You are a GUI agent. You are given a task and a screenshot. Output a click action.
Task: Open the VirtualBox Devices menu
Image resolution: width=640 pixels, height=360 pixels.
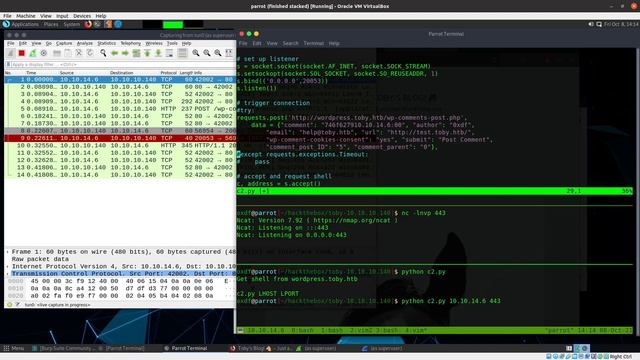82,16
